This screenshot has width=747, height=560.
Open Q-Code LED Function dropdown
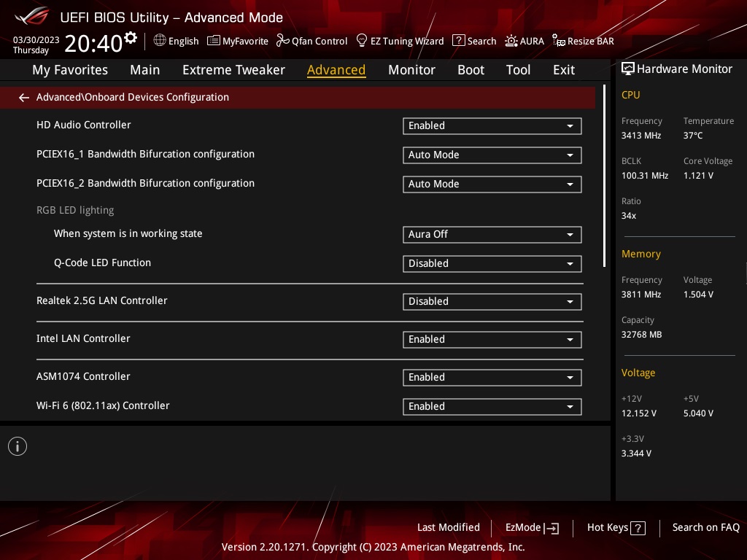492,264
